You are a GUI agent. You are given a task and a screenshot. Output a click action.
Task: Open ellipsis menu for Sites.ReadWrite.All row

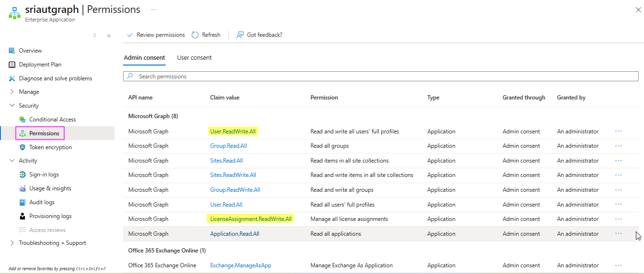(618, 175)
